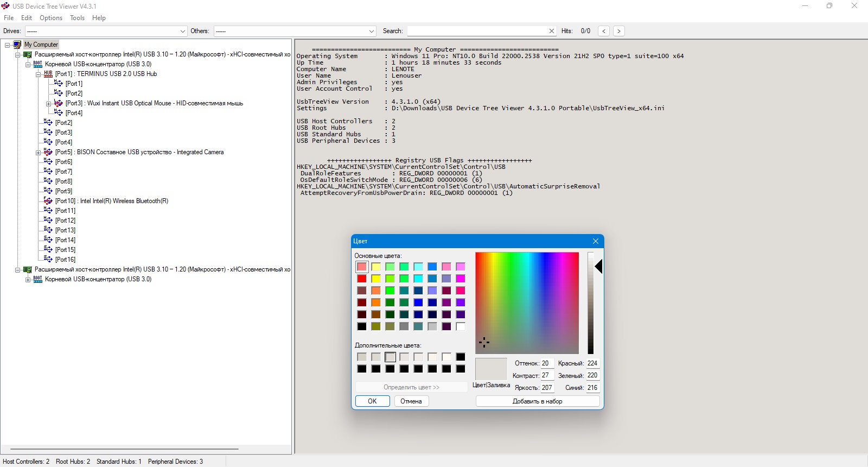Click the Добавить в набор button
The height and width of the screenshot is (467, 868).
[538, 401]
